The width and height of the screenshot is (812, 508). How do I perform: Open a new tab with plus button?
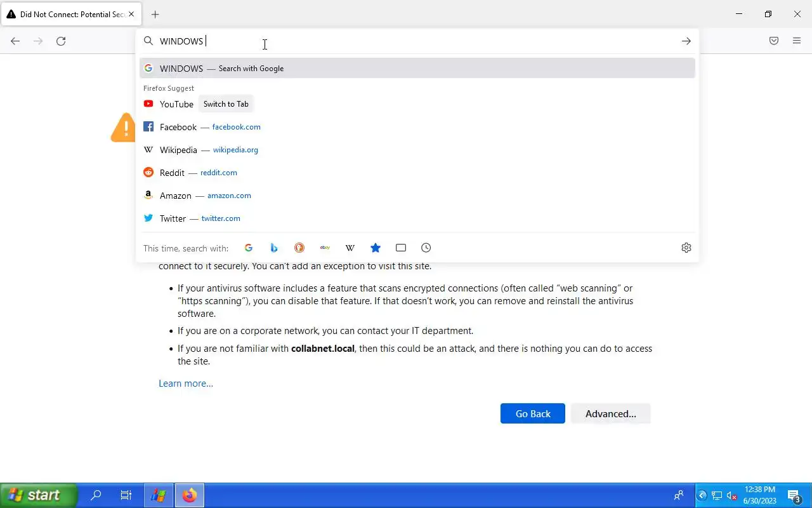[155, 14]
